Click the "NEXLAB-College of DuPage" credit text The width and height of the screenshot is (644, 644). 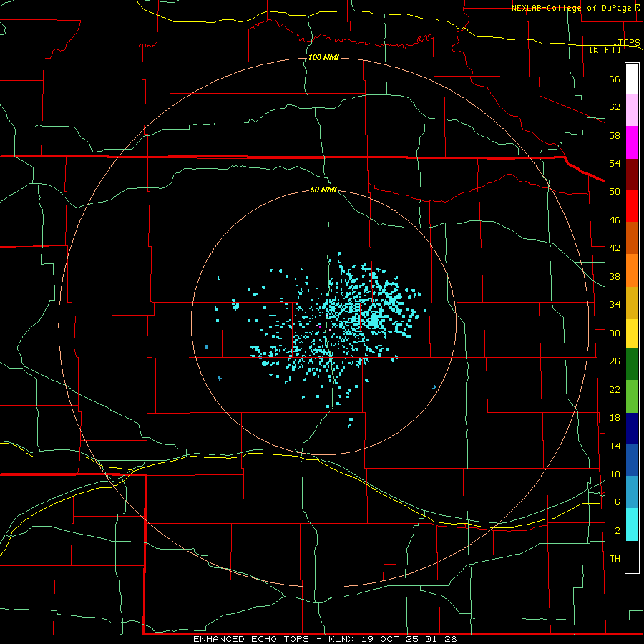point(572,8)
